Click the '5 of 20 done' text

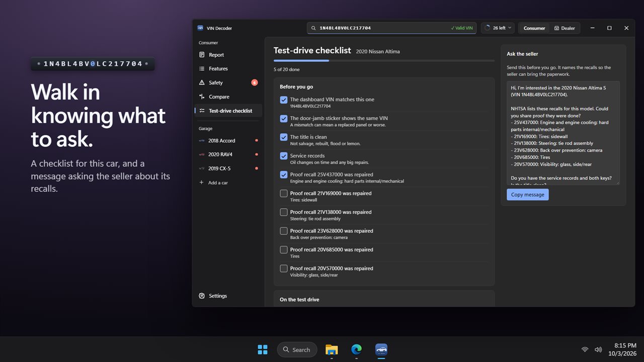(x=286, y=69)
